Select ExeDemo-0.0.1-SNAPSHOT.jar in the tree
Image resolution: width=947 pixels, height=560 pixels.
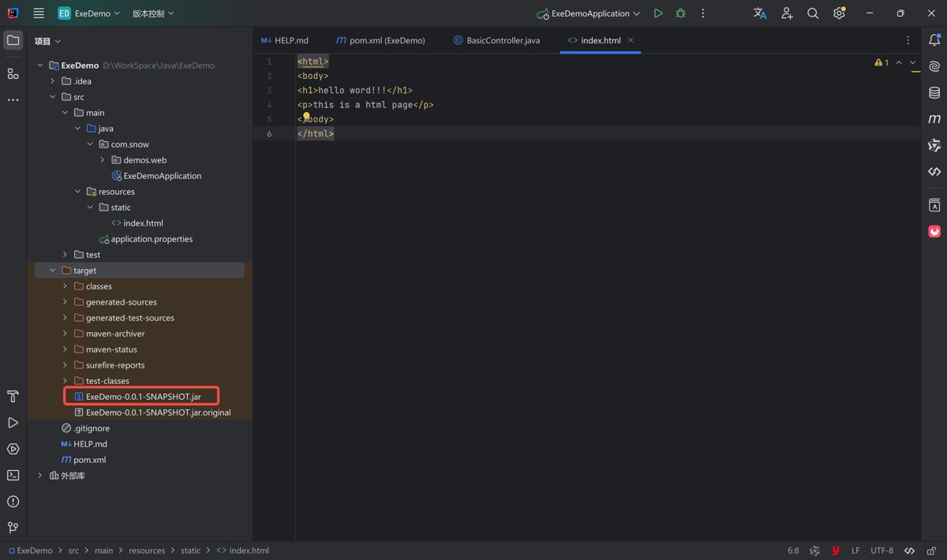coord(143,397)
